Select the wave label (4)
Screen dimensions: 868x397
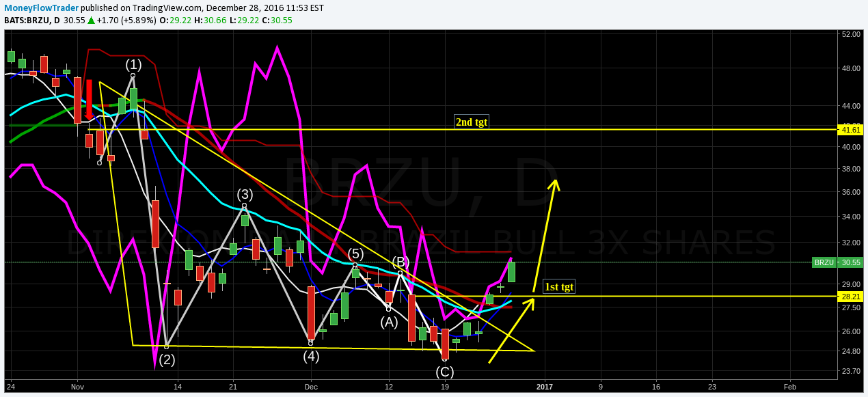[312, 356]
